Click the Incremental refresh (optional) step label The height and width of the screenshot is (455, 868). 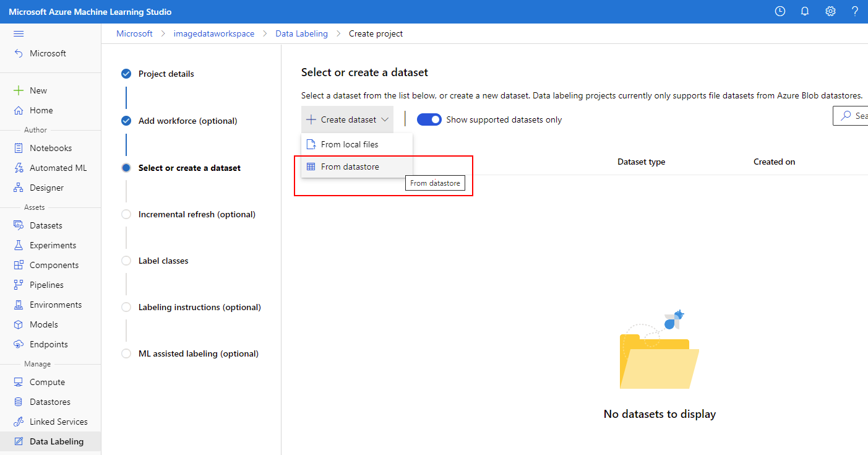(x=197, y=214)
